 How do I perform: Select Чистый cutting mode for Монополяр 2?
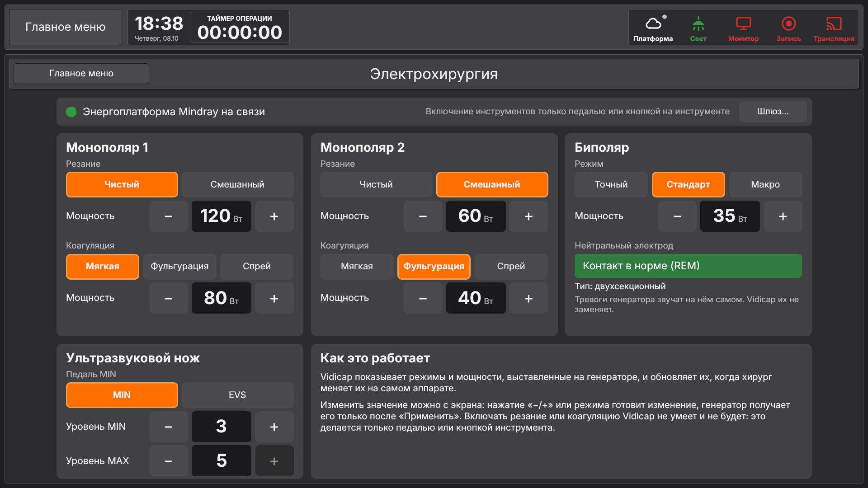[376, 184]
